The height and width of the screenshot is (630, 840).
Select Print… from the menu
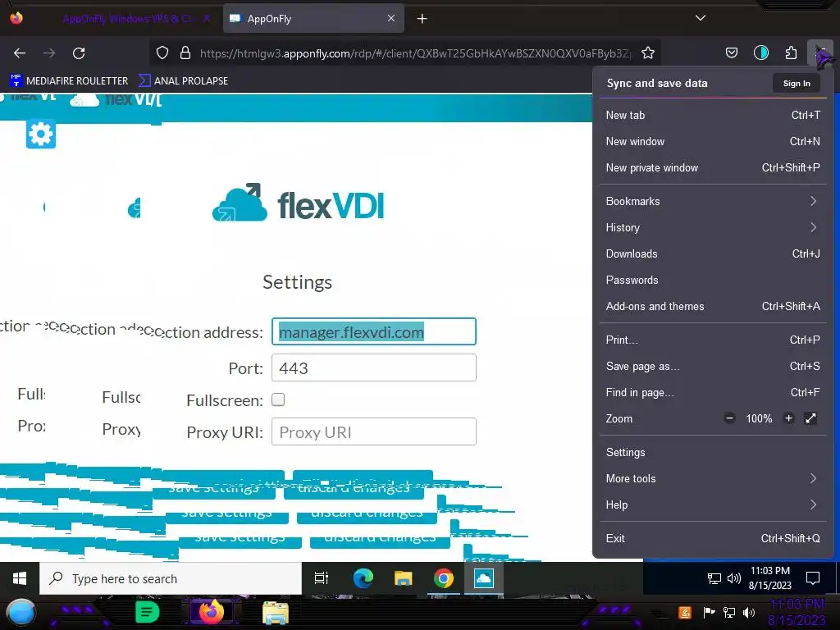(713, 340)
